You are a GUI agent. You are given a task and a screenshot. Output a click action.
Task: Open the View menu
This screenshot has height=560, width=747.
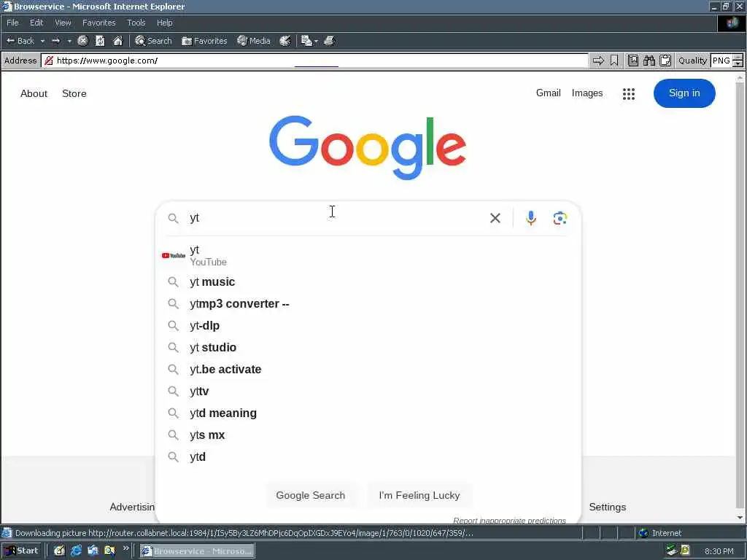63,23
